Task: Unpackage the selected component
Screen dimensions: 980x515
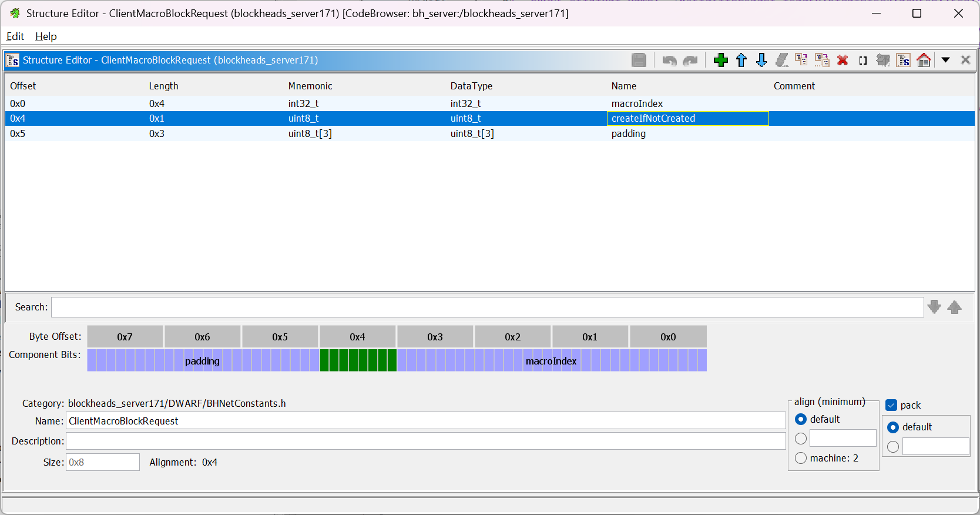Action: click(883, 60)
